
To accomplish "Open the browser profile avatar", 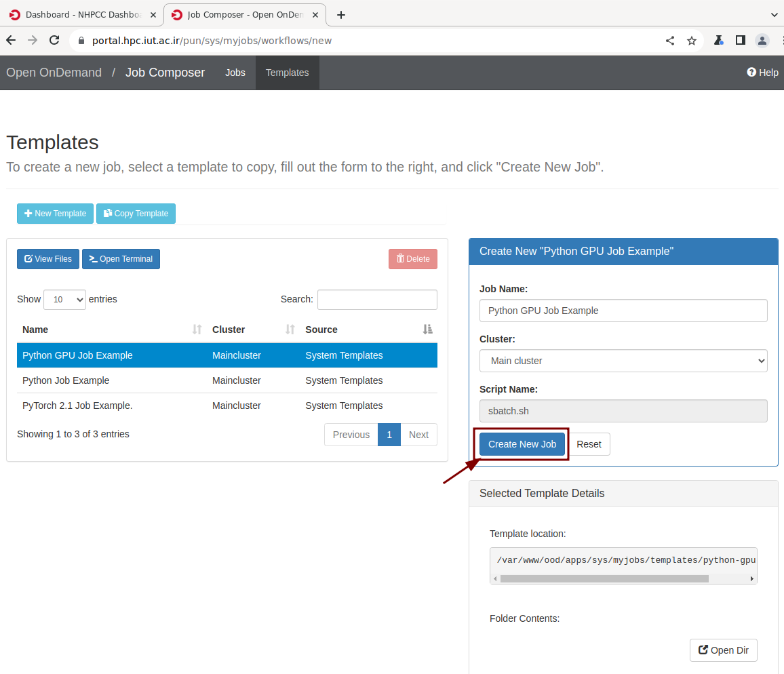I will click(x=762, y=41).
